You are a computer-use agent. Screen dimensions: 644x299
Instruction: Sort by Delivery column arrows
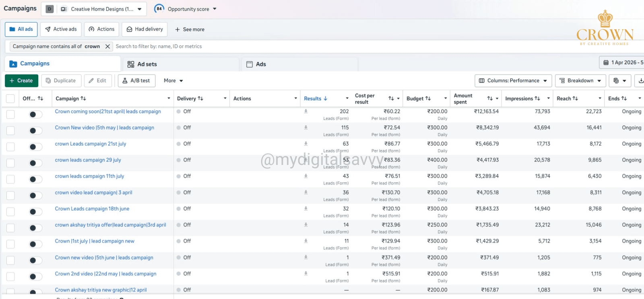pyautogui.click(x=200, y=98)
